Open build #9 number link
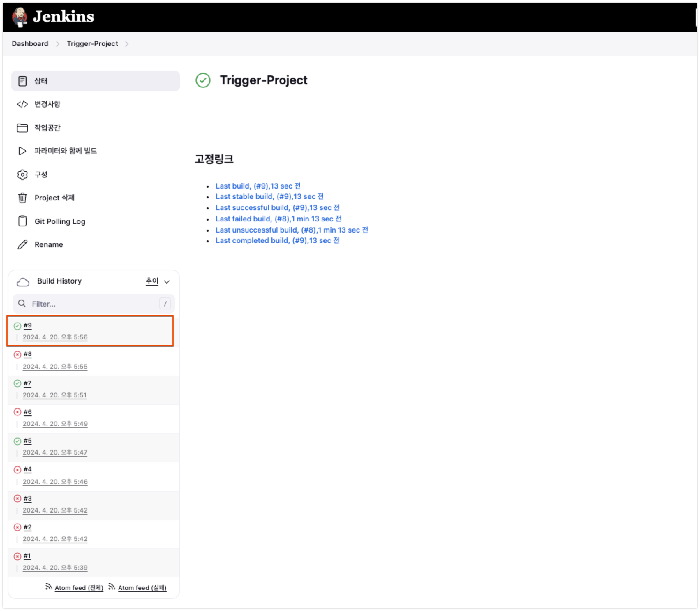700x611 pixels. 28,325
